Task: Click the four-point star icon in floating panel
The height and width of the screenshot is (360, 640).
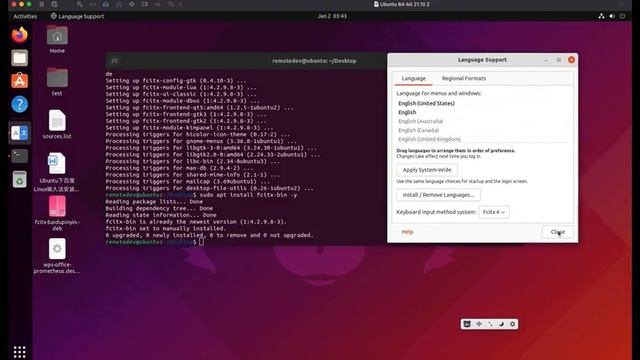Action: [x=479, y=324]
